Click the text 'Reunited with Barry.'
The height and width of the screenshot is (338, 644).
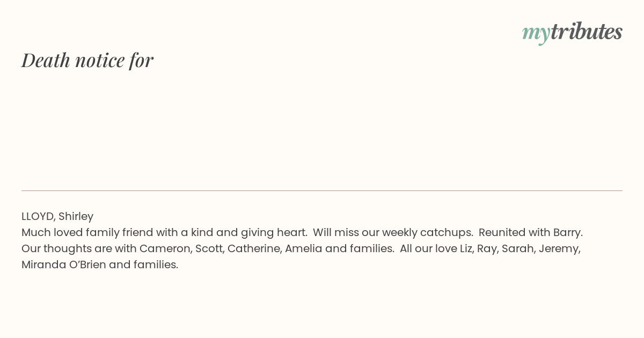[x=531, y=233]
